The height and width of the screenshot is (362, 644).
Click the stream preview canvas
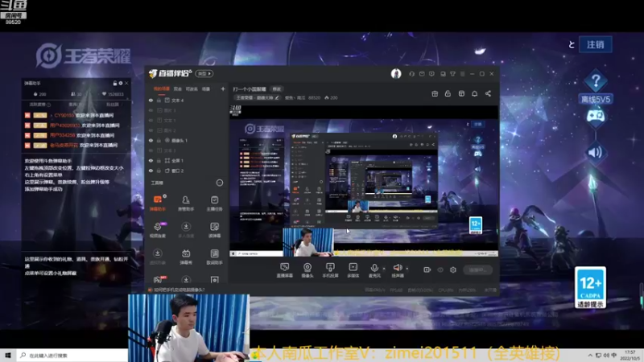click(x=364, y=181)
